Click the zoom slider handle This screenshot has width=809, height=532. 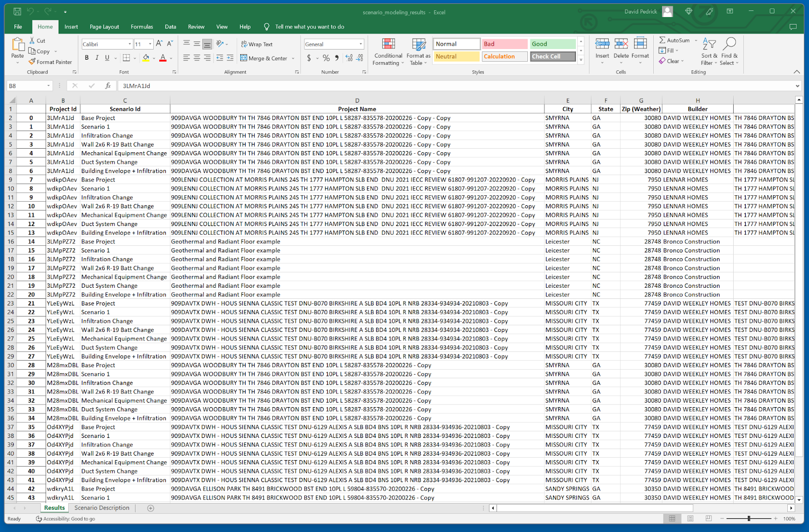(749, 518)
